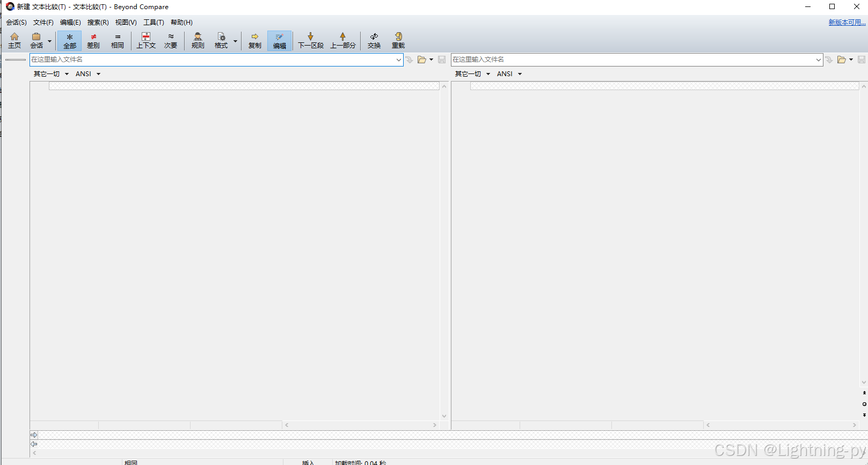
Task: Click the previous difference marker on right edge
Action: coord(864,393)
